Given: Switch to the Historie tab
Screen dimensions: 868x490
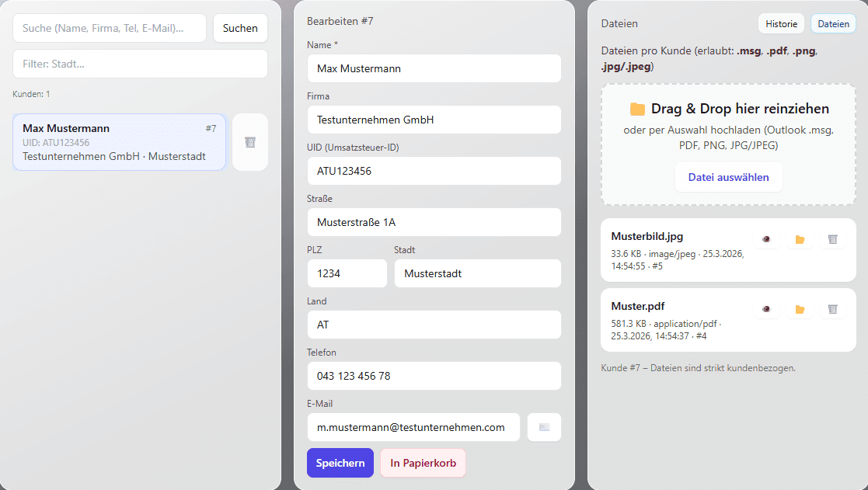Looking at the screenshot, I should [x=781, y=24].
